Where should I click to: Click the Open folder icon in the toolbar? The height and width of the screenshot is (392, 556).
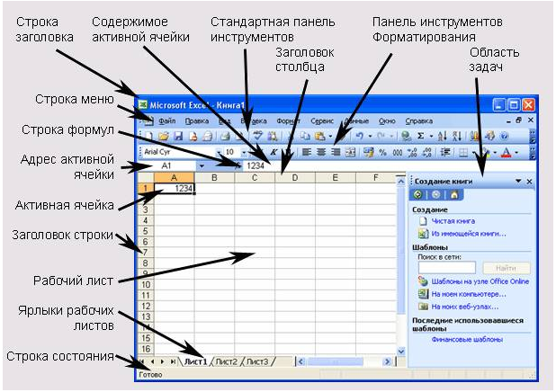click(164, 137)
